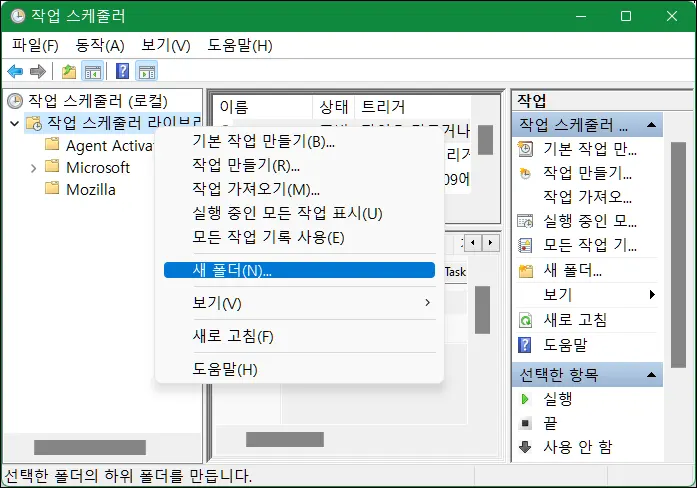Screen dimensions: 697x488
Task: Choose 실행 중인 모든 작업 표시(U)
Action: tap(299, 213)
